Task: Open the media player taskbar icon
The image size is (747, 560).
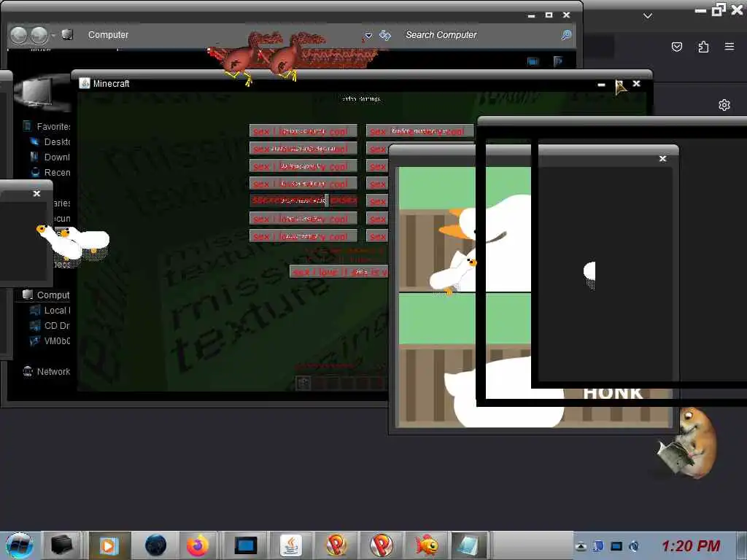Action: tap(109, 545)
